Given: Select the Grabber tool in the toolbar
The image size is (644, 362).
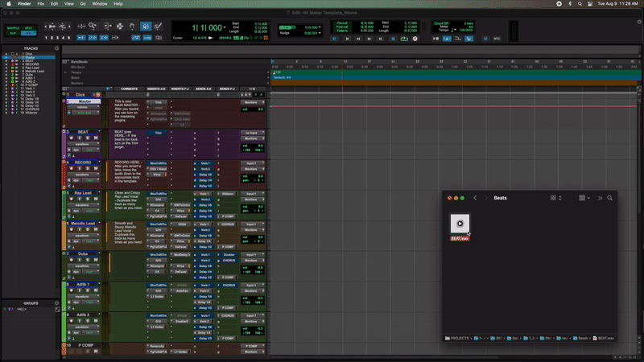Looking at the screenshot, I should point(132,27).
